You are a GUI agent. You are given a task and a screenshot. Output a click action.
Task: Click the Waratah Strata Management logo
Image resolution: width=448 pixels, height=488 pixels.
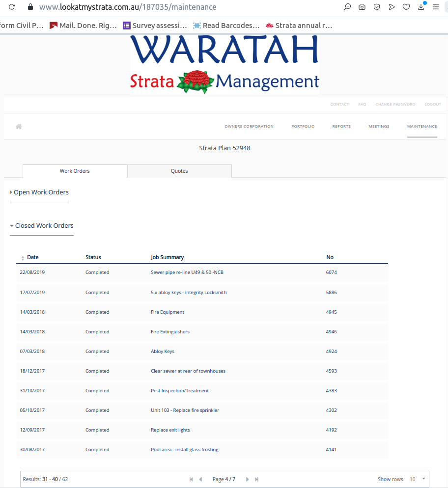coord(224,64)
